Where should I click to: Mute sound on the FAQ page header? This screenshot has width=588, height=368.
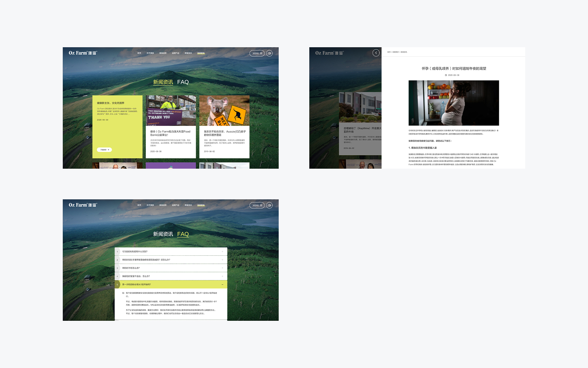click(x=269, y=205)
